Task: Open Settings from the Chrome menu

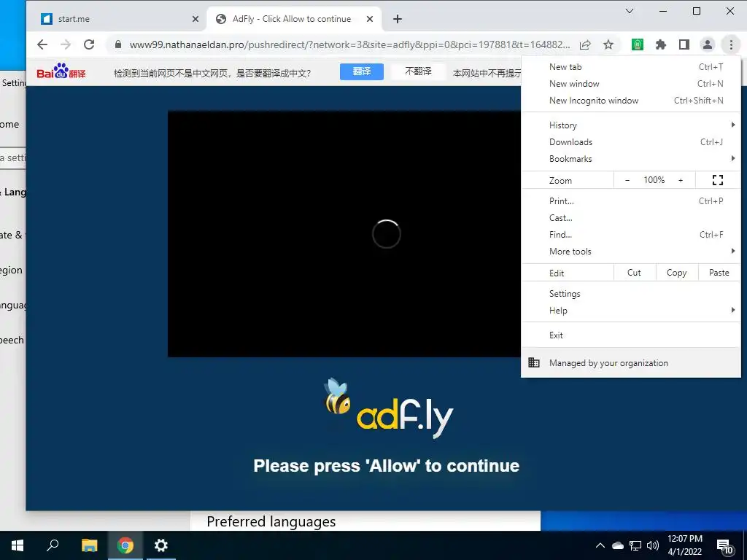Action: tap(631, 294)
